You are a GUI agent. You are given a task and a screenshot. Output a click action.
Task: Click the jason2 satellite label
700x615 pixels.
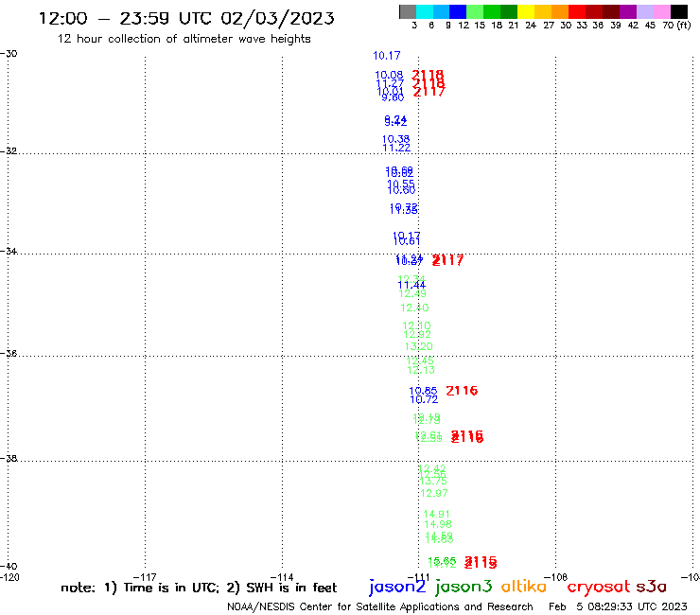point(397,587)
